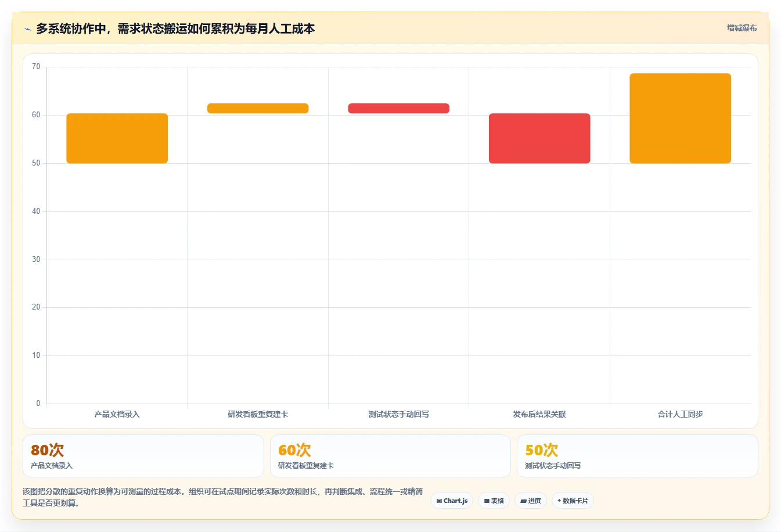The image size is (781, 532).
Task: Select the 进度 tag pill
Action: pos(531,501)
